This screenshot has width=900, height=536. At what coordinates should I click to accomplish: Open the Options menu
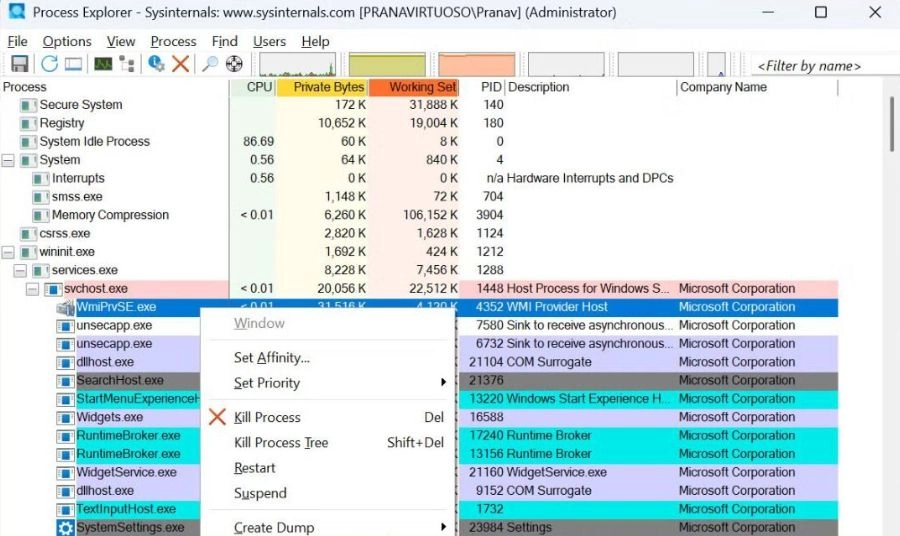[67, 41]
